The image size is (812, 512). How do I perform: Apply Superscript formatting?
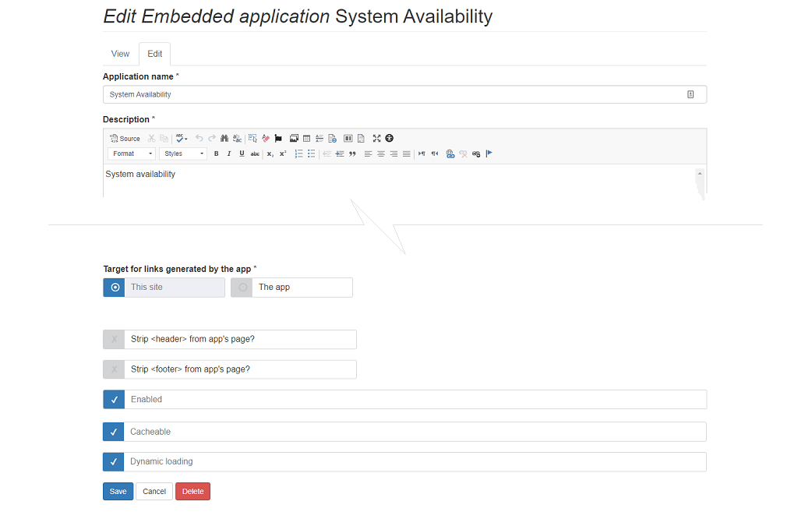click(283, 154)
